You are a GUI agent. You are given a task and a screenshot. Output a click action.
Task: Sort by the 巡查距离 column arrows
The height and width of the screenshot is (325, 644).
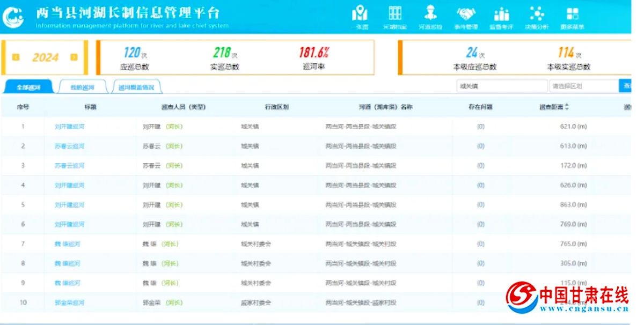[x=567, y=107]
